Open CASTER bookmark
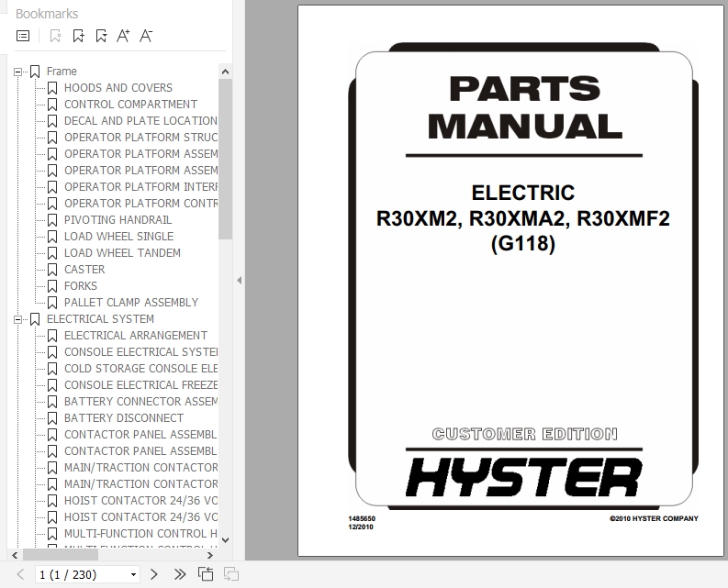728x588 pixels. tap(84, 269)
